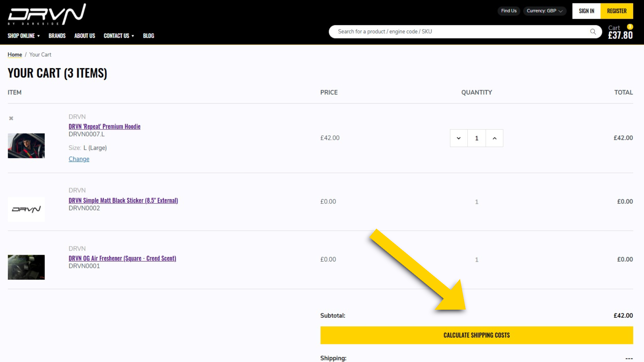This screenshot has height=362, width=644.
Task: Expand the Contact Us dropdown
Action: coord(119,36)
